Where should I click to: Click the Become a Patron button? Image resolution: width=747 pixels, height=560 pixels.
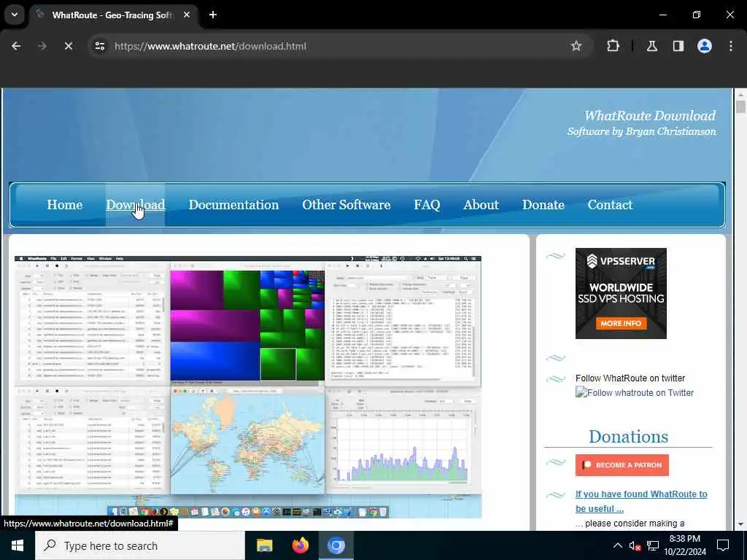pyautogui.click(x=622, y=464)
